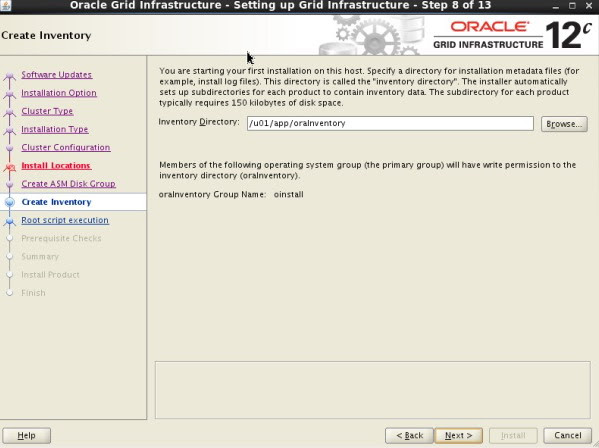Click Browse for the inventory directory
Viewport: 599px width, 448px height.
[x=564, y=124]
